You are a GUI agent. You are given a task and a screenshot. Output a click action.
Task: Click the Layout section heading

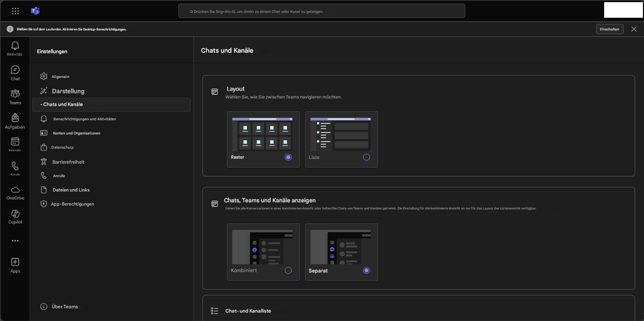(x=236, y=89)
